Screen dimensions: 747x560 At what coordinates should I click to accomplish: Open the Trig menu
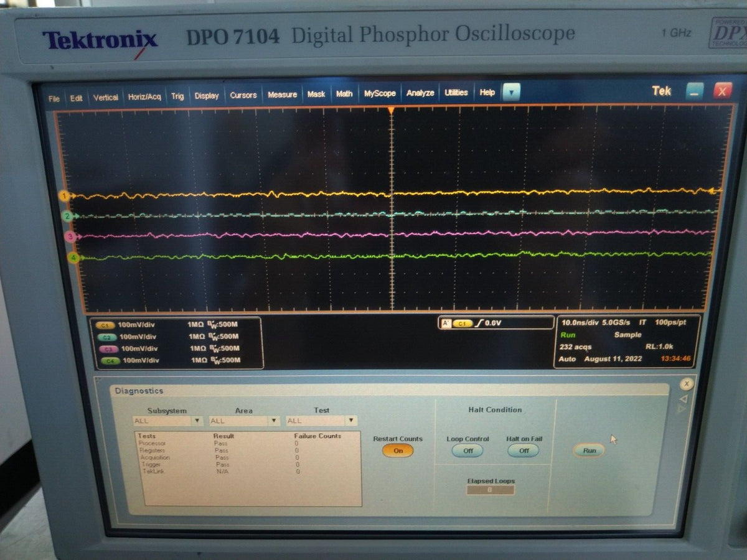coord(177,96)
